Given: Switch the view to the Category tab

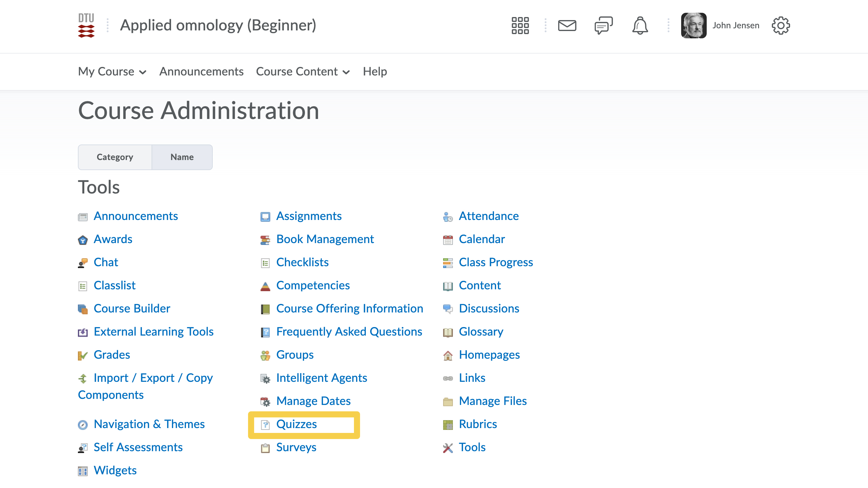Looking at the screenshot, I should coord(115,157).
